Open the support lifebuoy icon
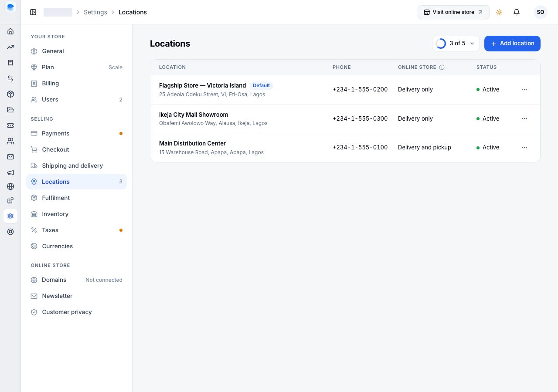This screenshot has height=392, width=558. (x=10, y=232)
